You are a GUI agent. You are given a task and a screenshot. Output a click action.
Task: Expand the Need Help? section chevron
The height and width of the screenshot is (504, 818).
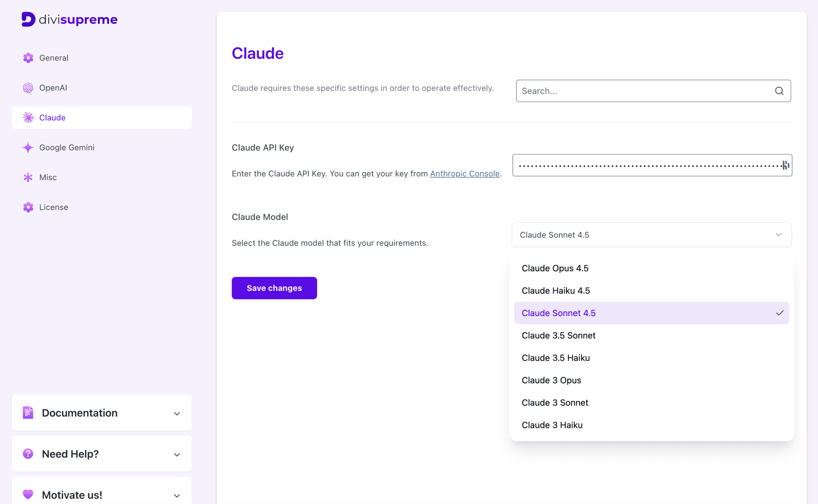tap(177, 455)
